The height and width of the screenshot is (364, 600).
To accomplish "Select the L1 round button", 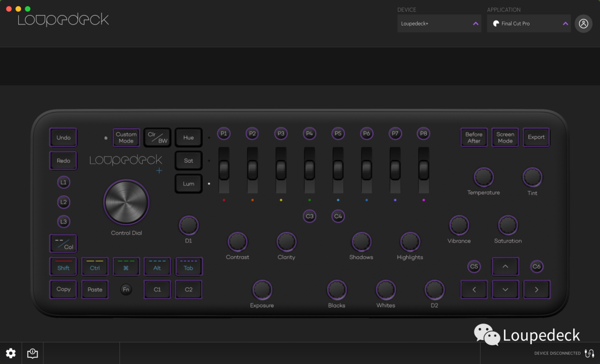I will pyautogui.click(x=63, y=183).
